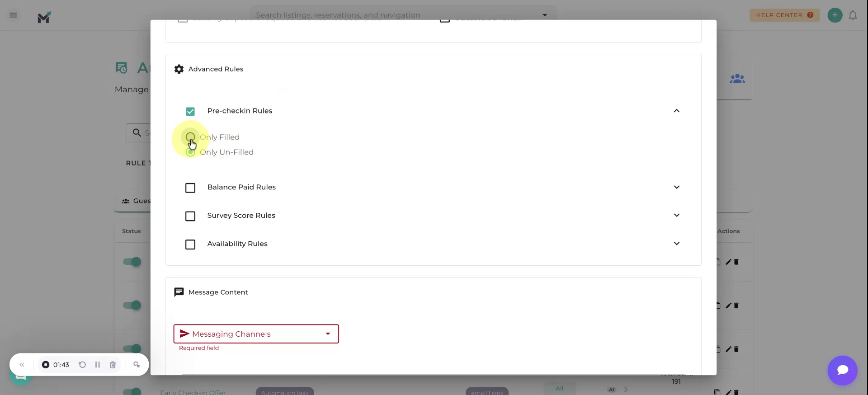The height and width of the screenshot is (395, 868).
Task: Delete the first automation rule trash icon
Action: coord(736,262)
